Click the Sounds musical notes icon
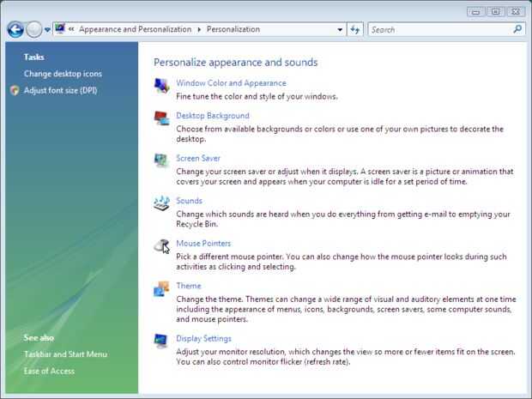The image size is (532, 399). (x=161, y=203)
